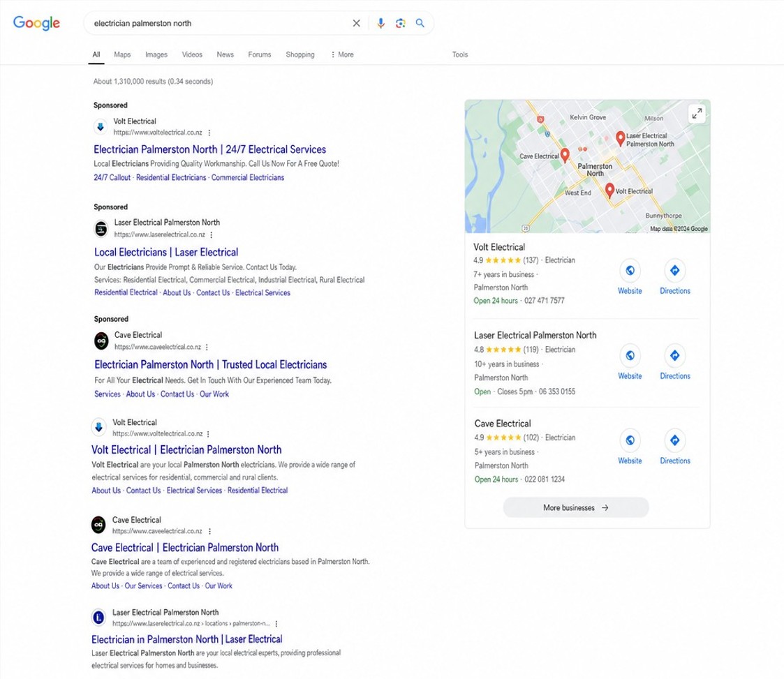This screenshot has width=784, height=679.
Task: Click Residential Electricians sitelink
Action: [171, 177]
